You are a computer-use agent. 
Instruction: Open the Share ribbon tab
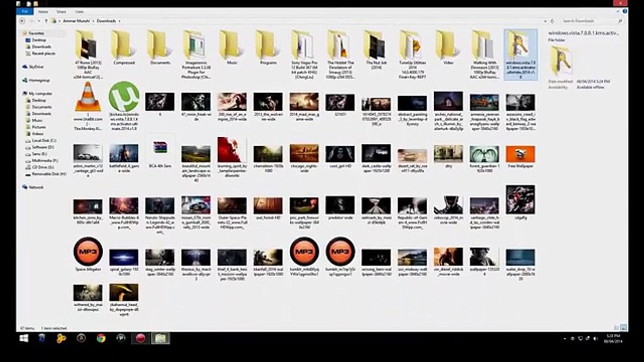[x=61, y=12]
